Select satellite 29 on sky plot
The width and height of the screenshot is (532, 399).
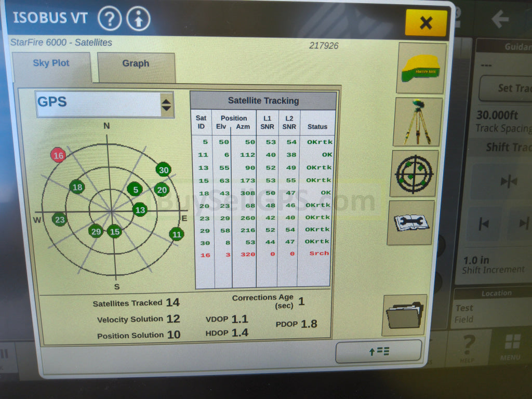point(96,231)
